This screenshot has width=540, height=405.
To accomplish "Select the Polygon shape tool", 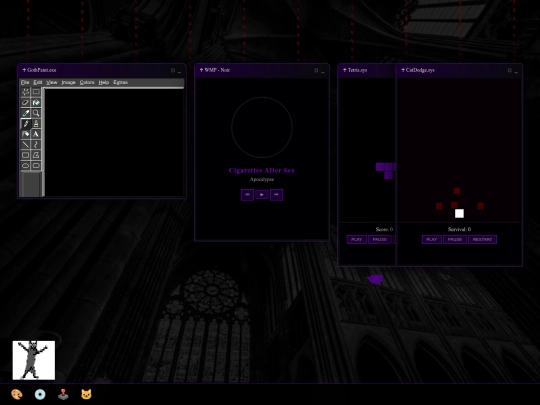I will tap(36, 155).
